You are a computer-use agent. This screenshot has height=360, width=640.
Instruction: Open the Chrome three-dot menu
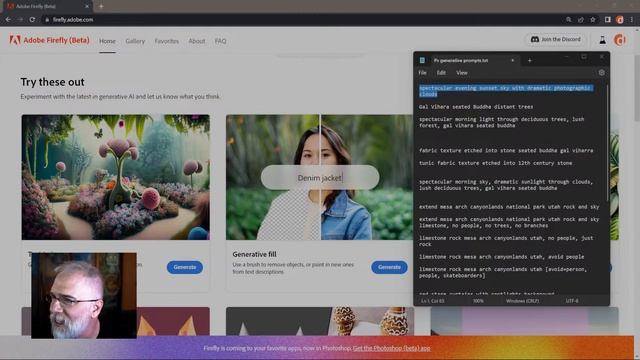[632, 20]
